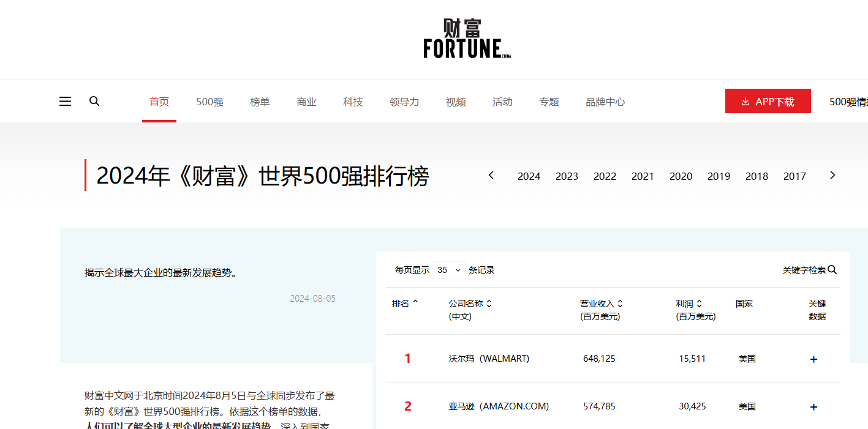The height and width of the screenshot is (429, 868).
Task: Select year 2021 ranking
Action: tap(643, 176)
